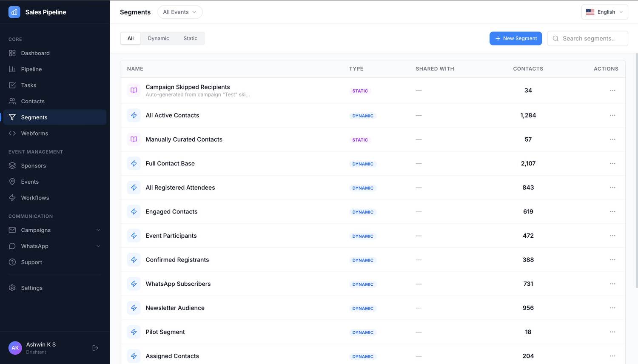Switch to the Dynamic tab

[159, 38]
